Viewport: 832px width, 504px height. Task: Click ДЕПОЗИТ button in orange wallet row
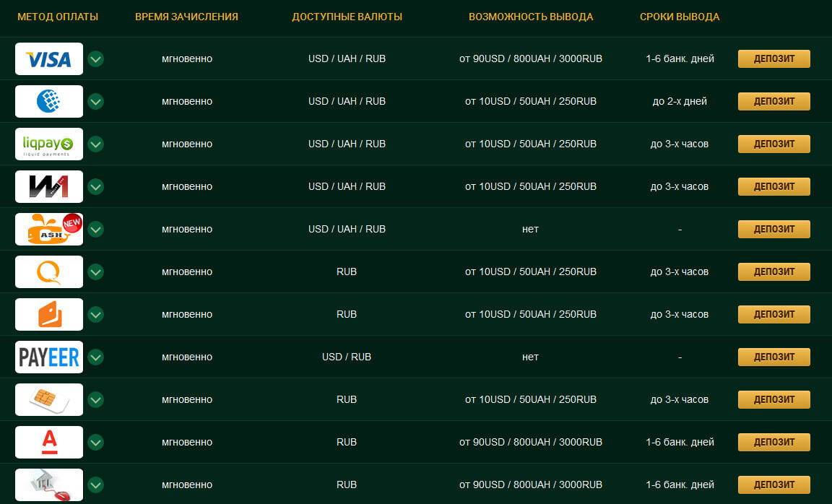coord(773,314)
